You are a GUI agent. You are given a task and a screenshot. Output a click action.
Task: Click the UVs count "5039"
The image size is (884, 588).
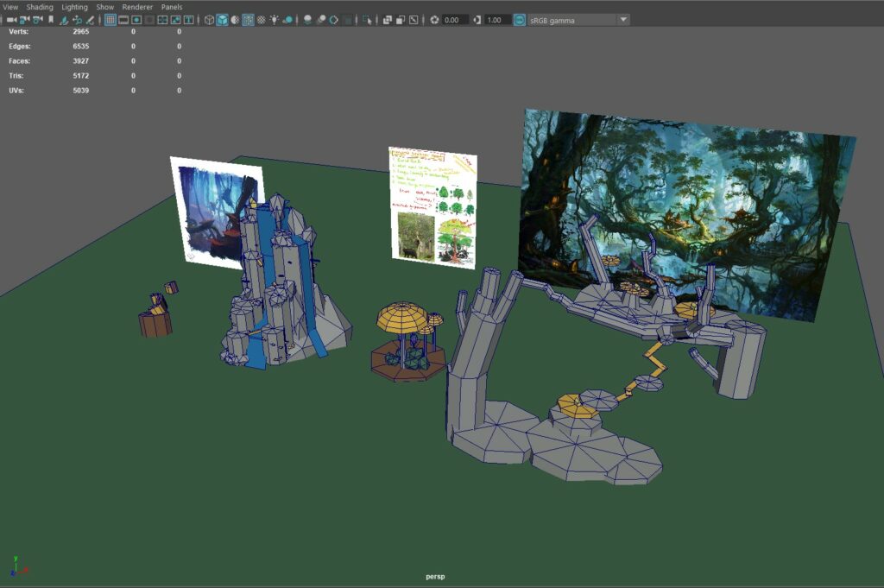pos(80,90)
